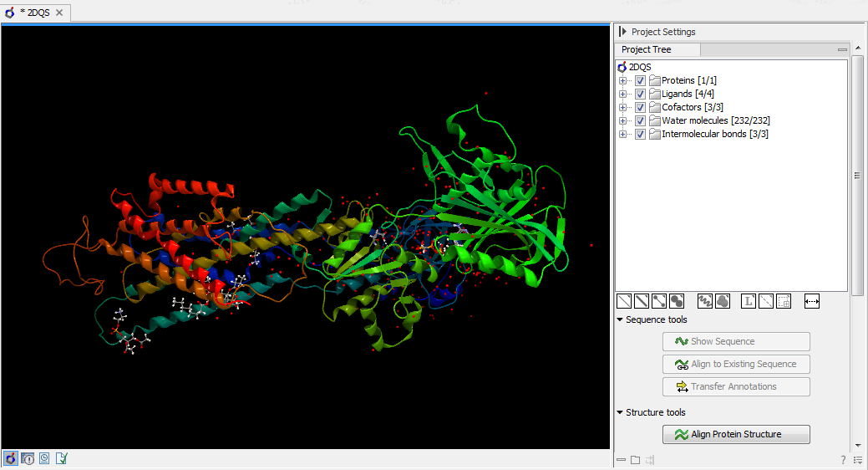
Task: Click the L label display icon
Action: pyautogui.click(x=749, y=301)
